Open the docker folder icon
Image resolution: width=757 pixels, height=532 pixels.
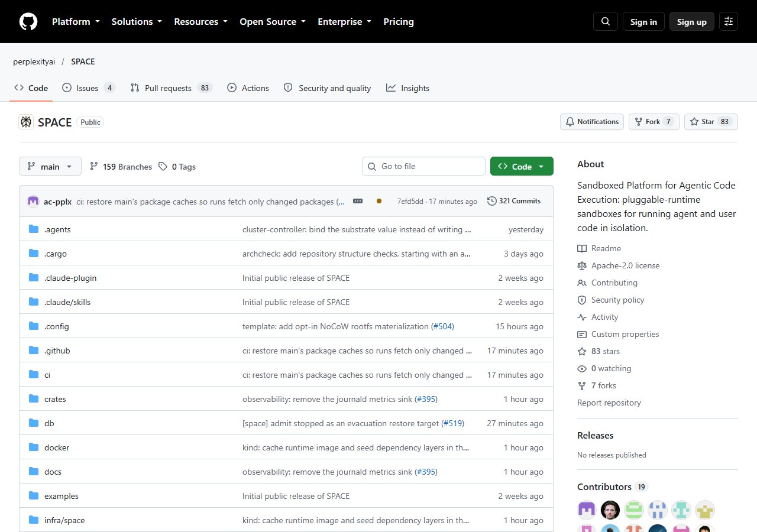point(34,447)
